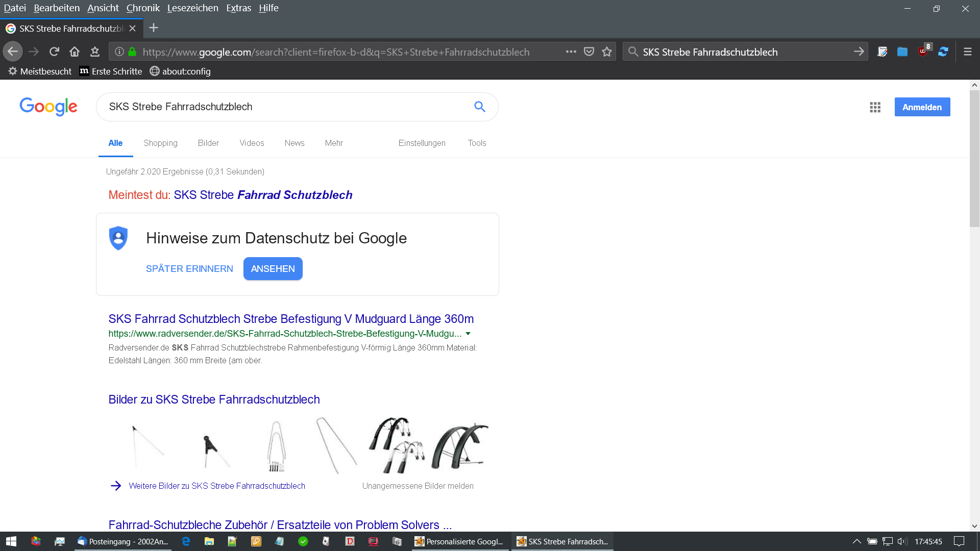Screen dimensions: 980x551
Task: Bookmark this page with the star icon
Action: [x=607, y=52]
